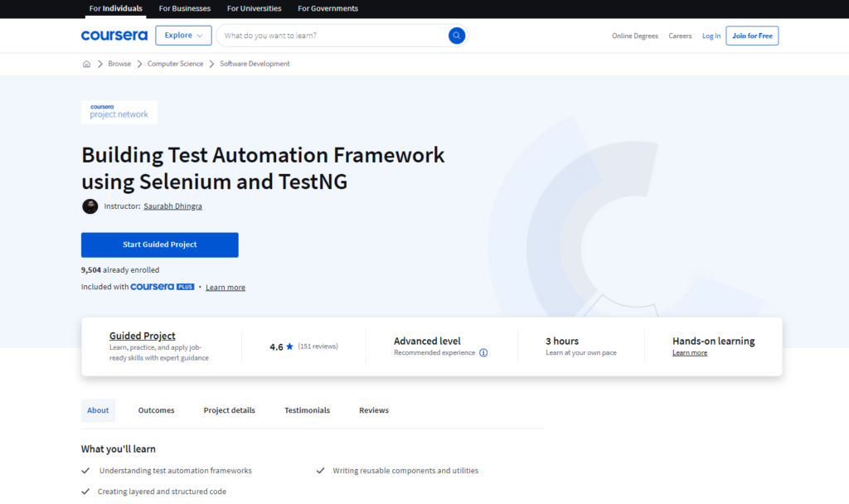Screen dimensions: 849x504
Task: Open the Careers link
Action: click(680, 36)
